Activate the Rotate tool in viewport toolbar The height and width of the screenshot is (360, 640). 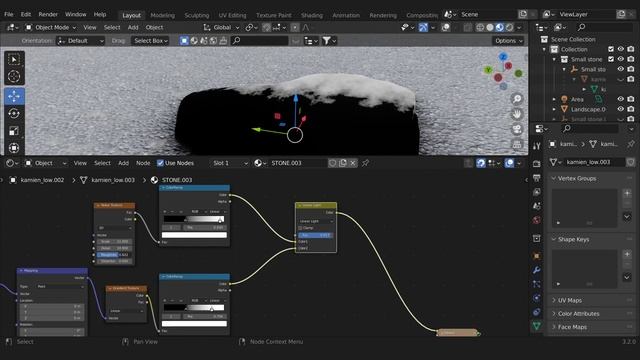click(14, 113)
